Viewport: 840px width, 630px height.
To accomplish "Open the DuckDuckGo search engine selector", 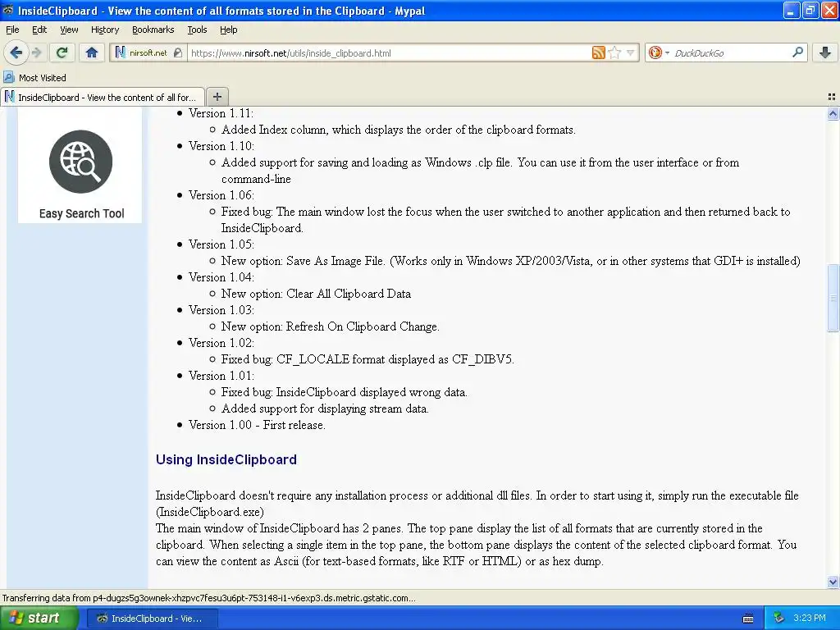I will coord(659,52).
